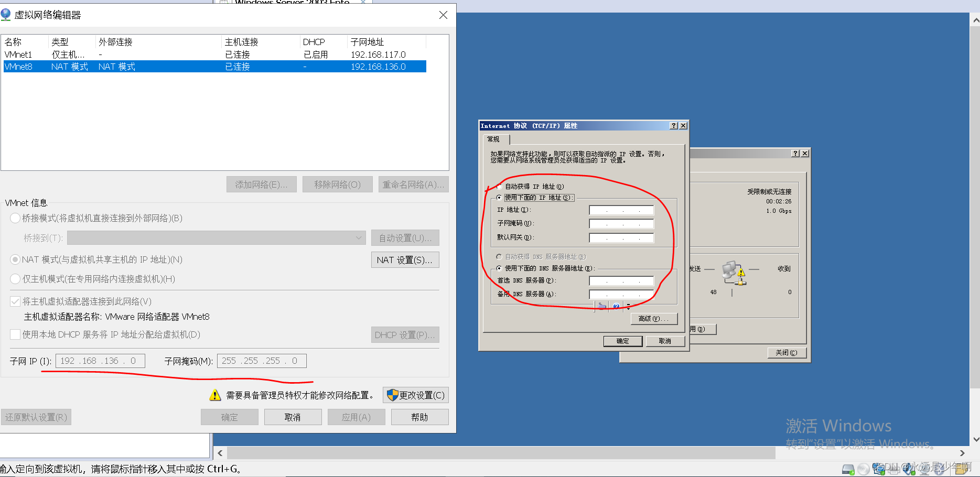This screenshot has height=477, width=980.
Task: Click the 重命名网络 button
Action: click(x=413, y=185)
